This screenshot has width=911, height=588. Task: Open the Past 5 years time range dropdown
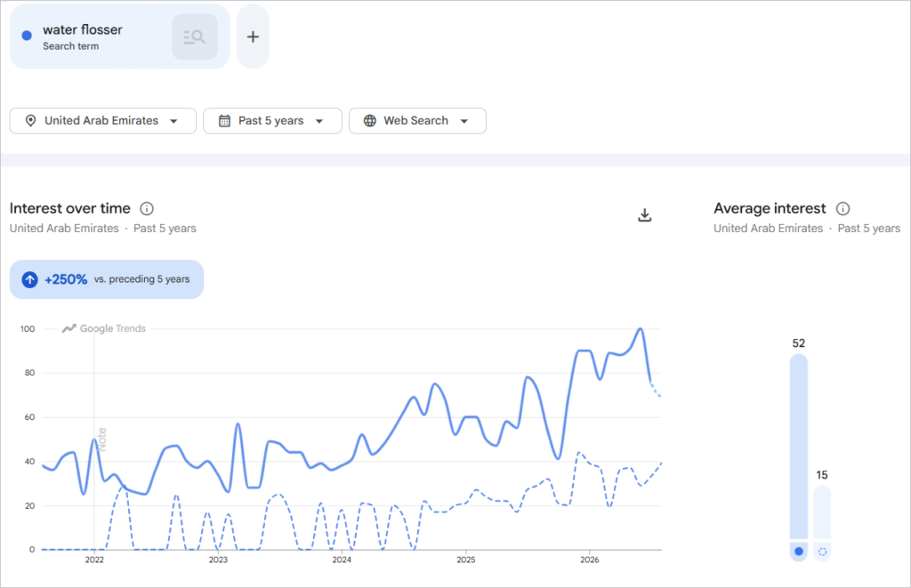(272, 121)
